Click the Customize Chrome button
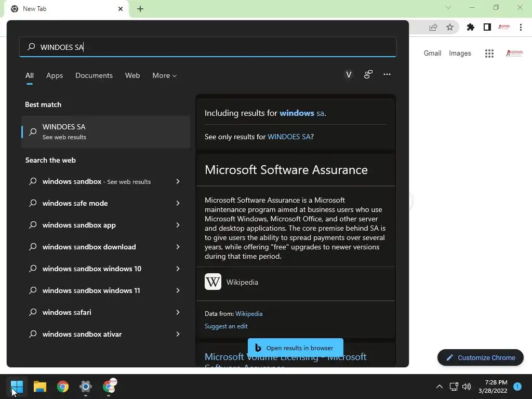The width and height of the screenshot is (532, 399). pos(481,357)
